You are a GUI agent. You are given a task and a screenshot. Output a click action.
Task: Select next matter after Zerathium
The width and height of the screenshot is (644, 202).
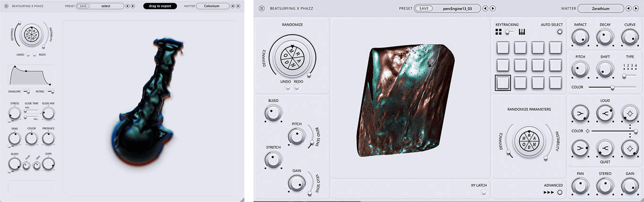tap(636, 9)
